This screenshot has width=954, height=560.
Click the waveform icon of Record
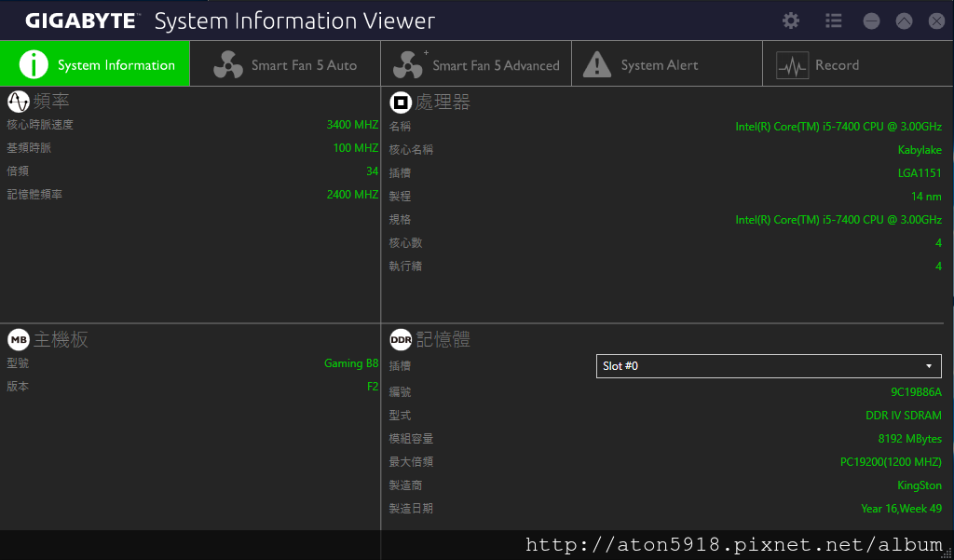792,65
